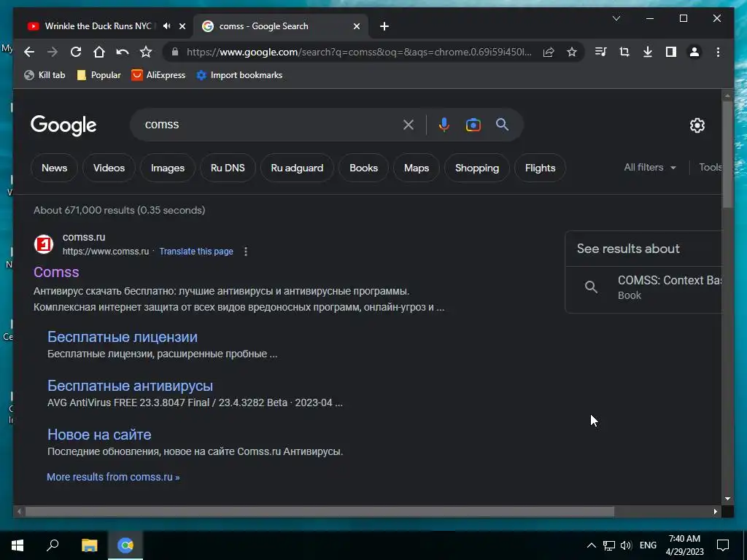Screen dimensions: 747x560
Task: Start voice search with microphone
Action: [x=444, y=125]
